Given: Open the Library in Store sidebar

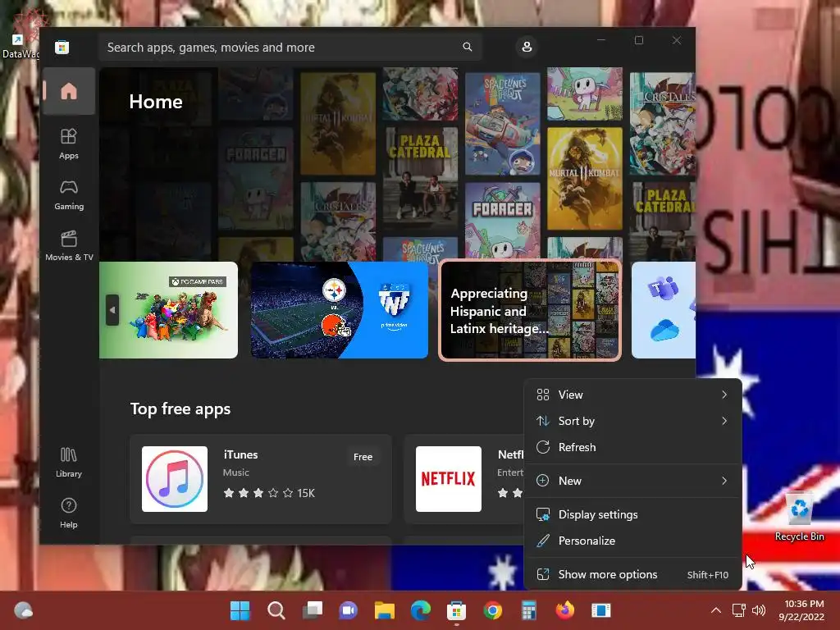Looking at the screenshot, I should (69, 463).
